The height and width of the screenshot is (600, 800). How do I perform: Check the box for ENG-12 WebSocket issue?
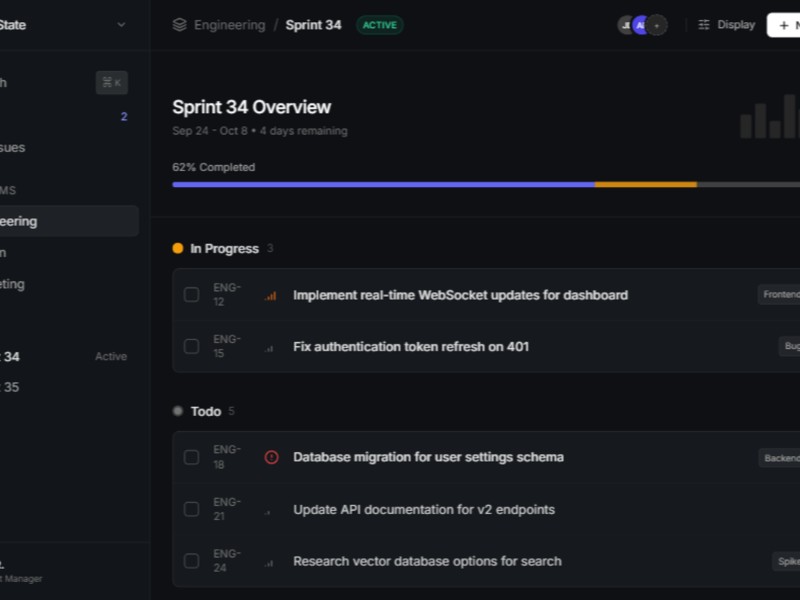(191, 295)
